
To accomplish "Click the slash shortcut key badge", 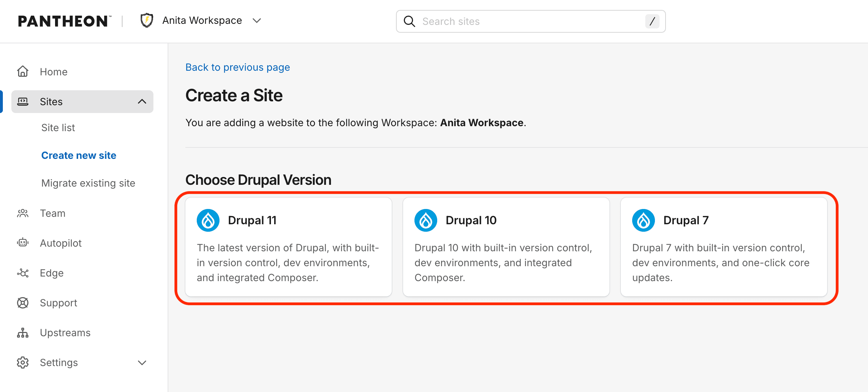I will 652,21.
